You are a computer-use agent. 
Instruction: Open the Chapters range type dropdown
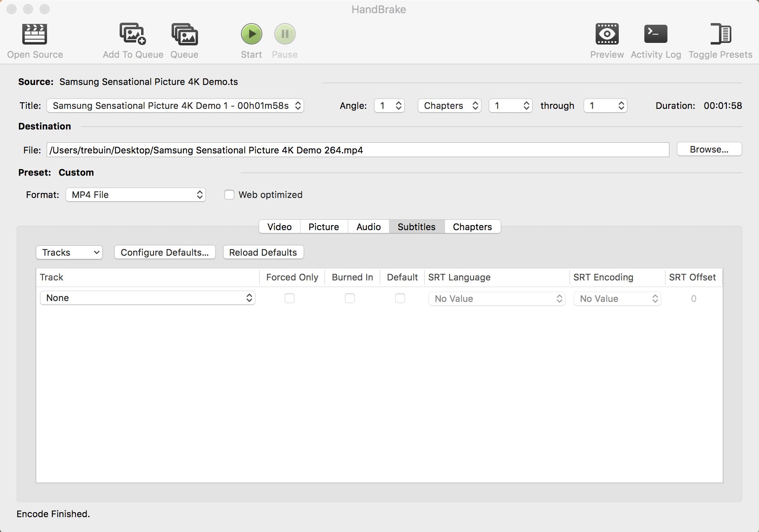point(450,106)
